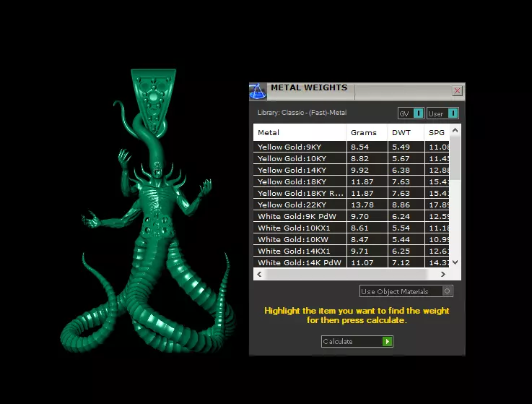
Task: Click the Metal column header
Action: [300, 132]
